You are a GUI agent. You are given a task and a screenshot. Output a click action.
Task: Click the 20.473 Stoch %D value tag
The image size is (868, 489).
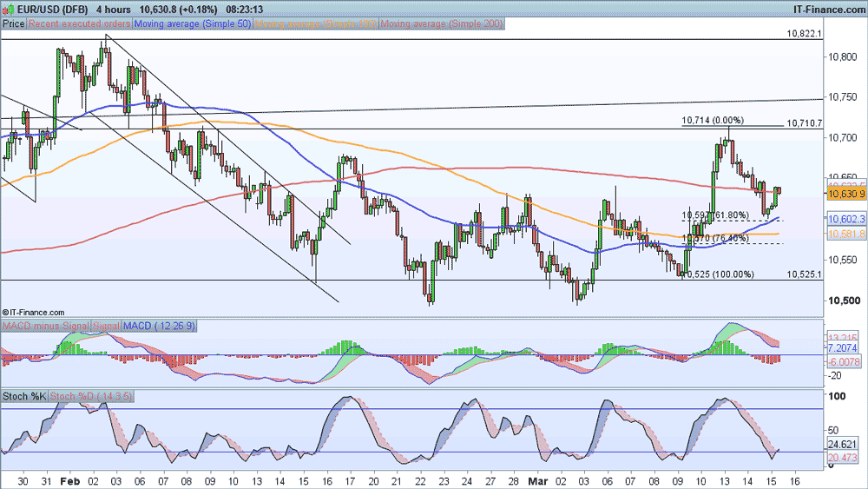843,458
